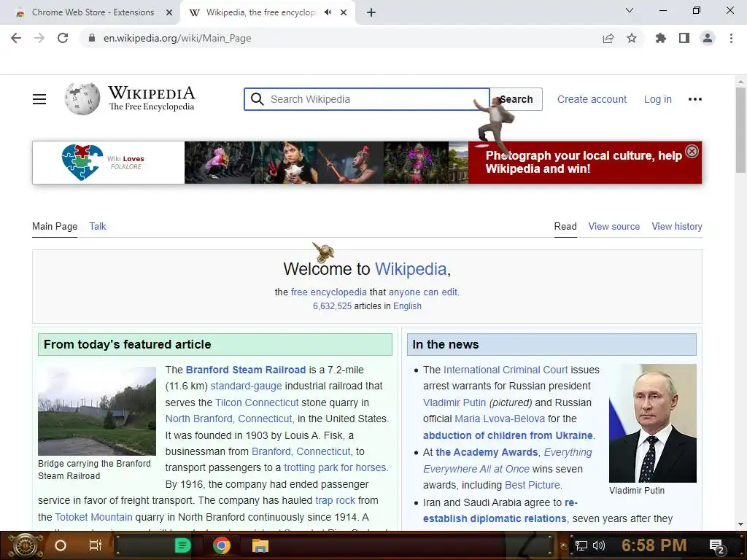Follow the standard-gauge link
This screenshot has height=560, width=747.
[x=247, y=386]
